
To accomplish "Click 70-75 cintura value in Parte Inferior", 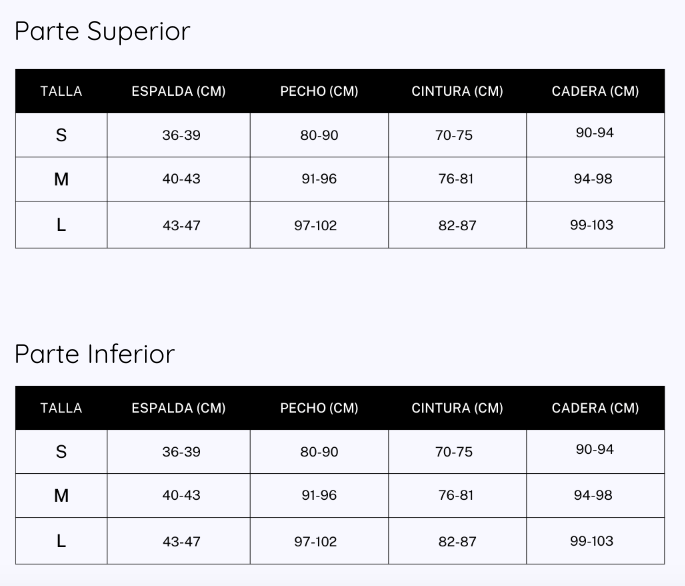I will (x=454, y=452).
